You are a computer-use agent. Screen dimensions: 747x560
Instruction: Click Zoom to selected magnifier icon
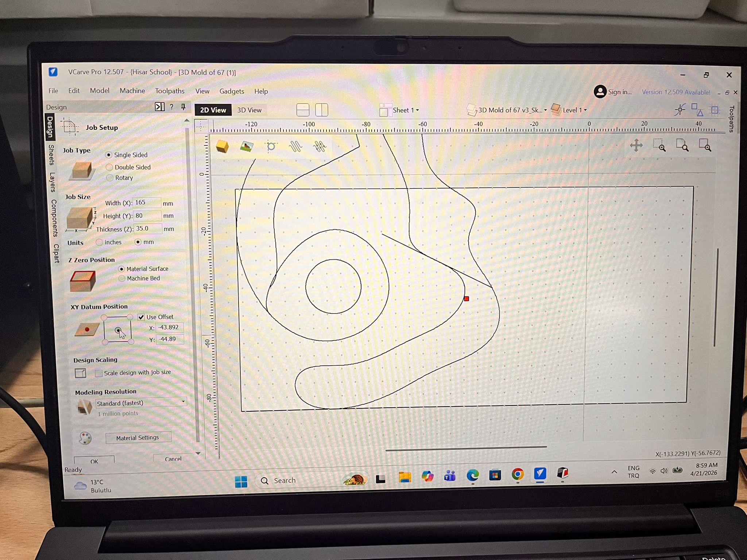pos(705,145)
